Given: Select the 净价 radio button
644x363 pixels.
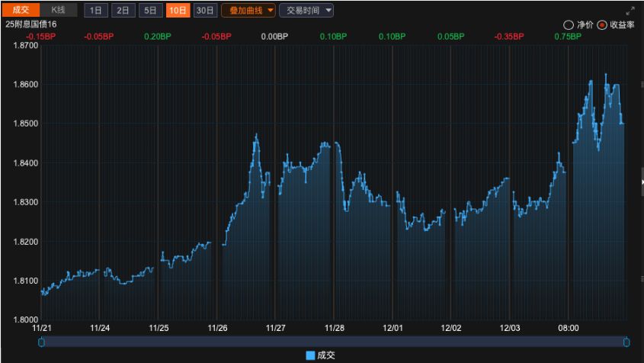Looking at the screenshot, I should pos(568,24).
